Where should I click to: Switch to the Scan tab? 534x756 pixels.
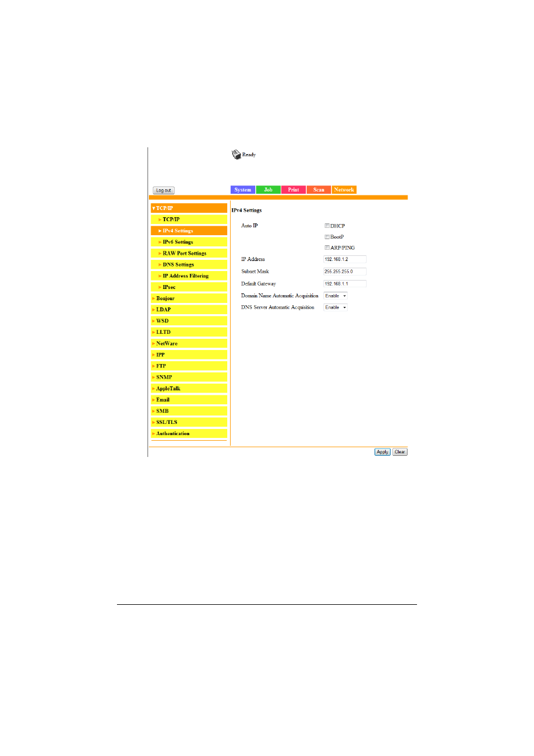click(318, 190)
